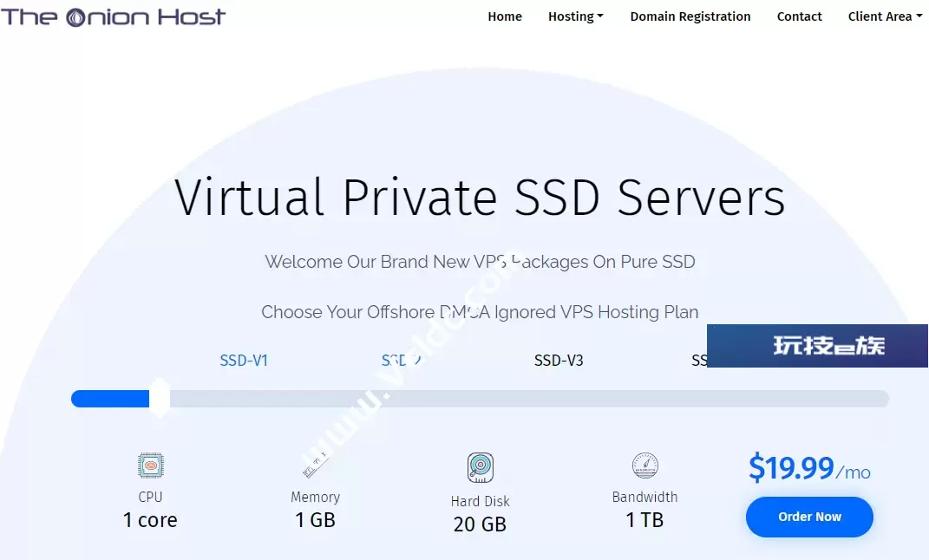The image size is (929, 560).
Task: Switch to the SSD-V3 plan
Action: click(558, 361)
